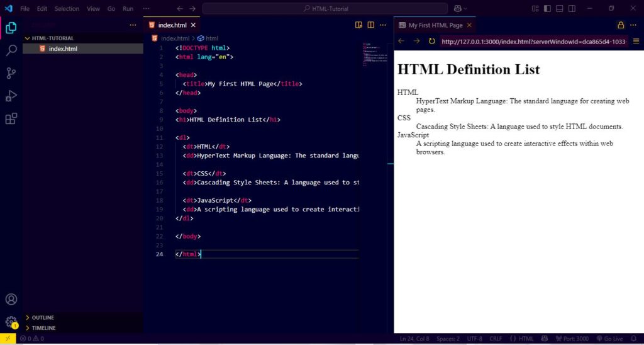Open breadcrumb html symbol dropdown
The width and height of the screenshot is (644, 345).
coord(208,38)
